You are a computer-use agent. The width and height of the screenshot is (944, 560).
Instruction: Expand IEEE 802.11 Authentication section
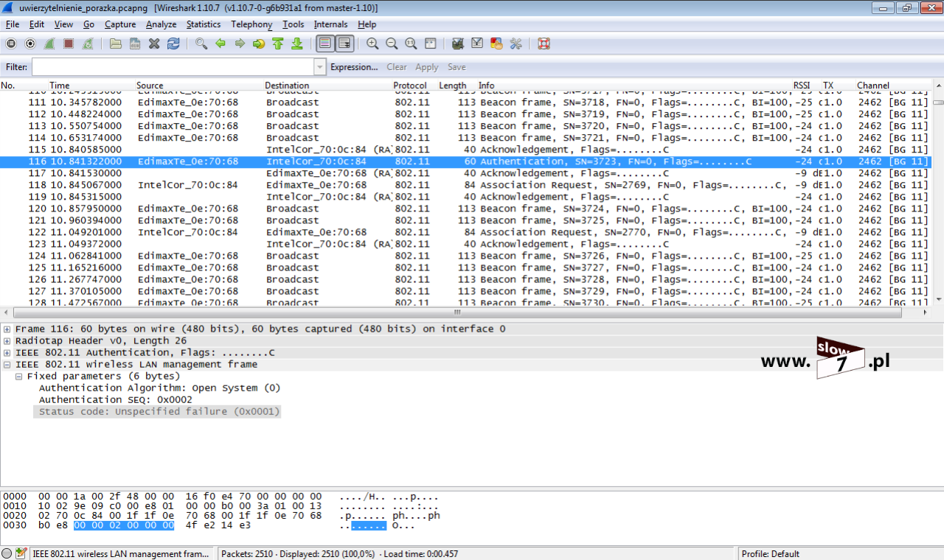(7, 353)
